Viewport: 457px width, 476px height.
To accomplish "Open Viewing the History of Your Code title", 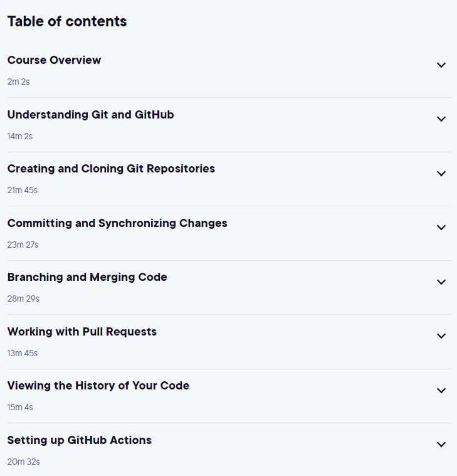I will click(x=98, y=386).
